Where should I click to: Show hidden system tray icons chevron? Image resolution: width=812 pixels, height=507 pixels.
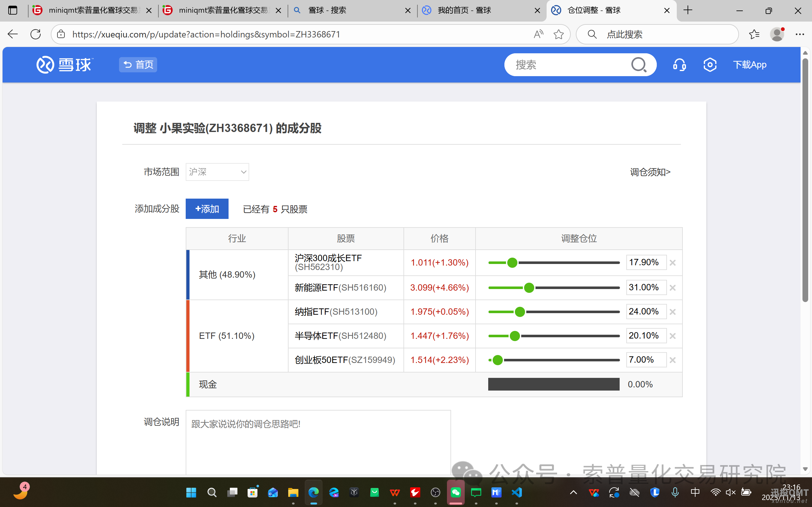[x=573, y=492]
